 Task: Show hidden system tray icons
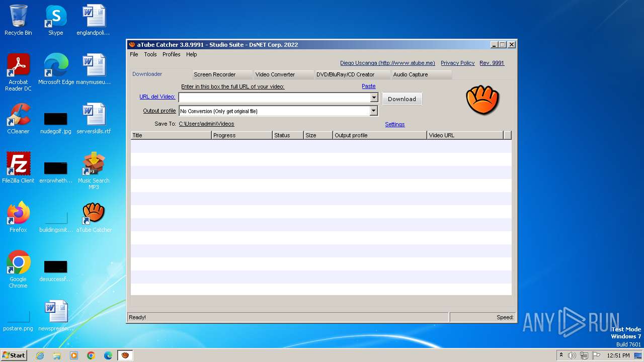tap(561, 355)
